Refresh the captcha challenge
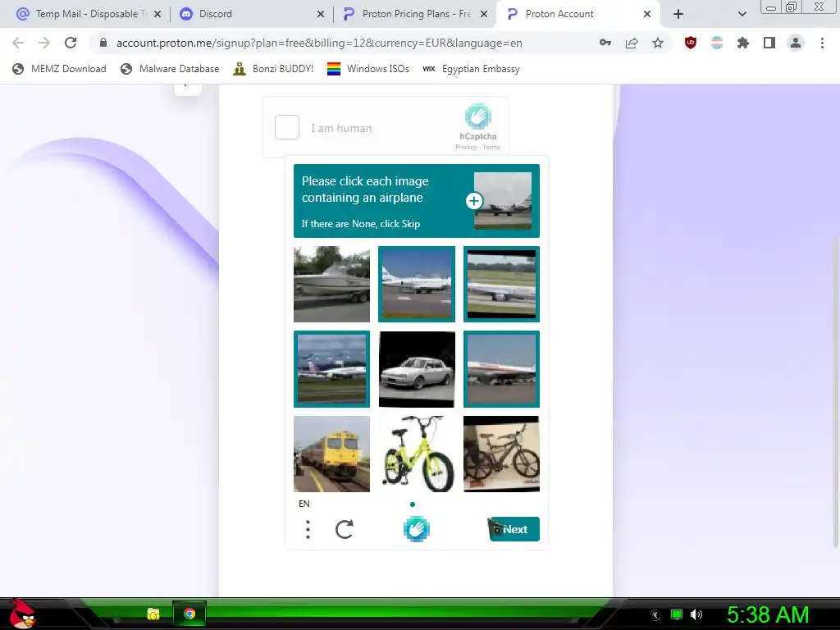This screenshot has width=840, height=630. click(x=344, y=529)
